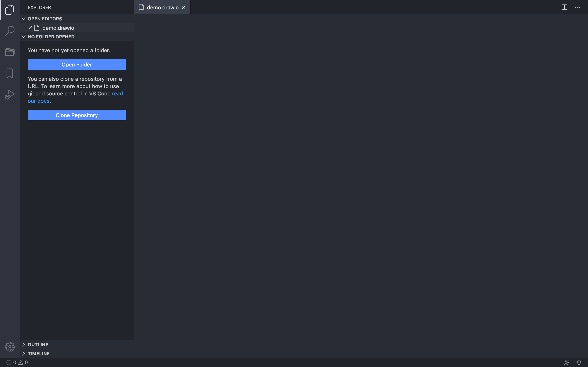Screen dimensions: 588x367
Task: Split the editor to the side
Action: (564, 7)
